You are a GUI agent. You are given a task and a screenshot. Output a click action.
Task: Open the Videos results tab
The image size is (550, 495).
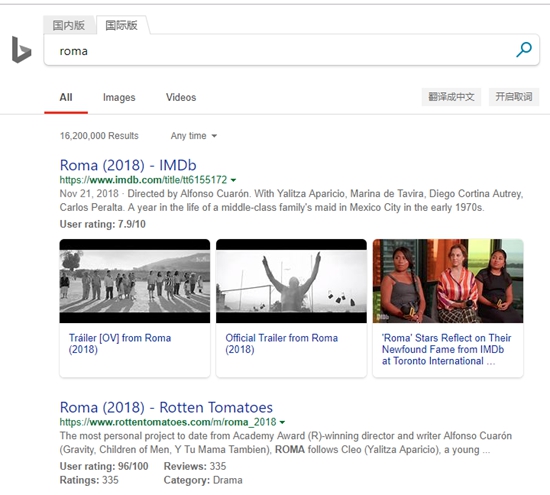pos(181,97)
